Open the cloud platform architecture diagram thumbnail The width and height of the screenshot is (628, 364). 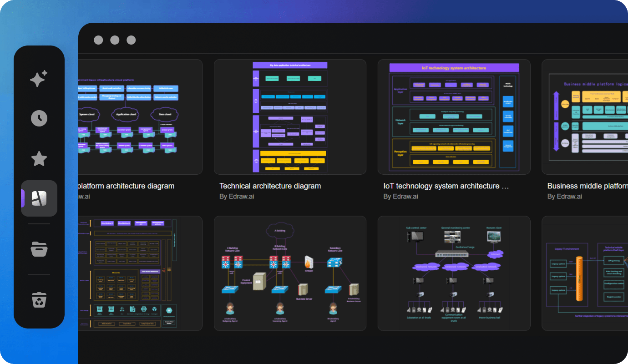140,117
